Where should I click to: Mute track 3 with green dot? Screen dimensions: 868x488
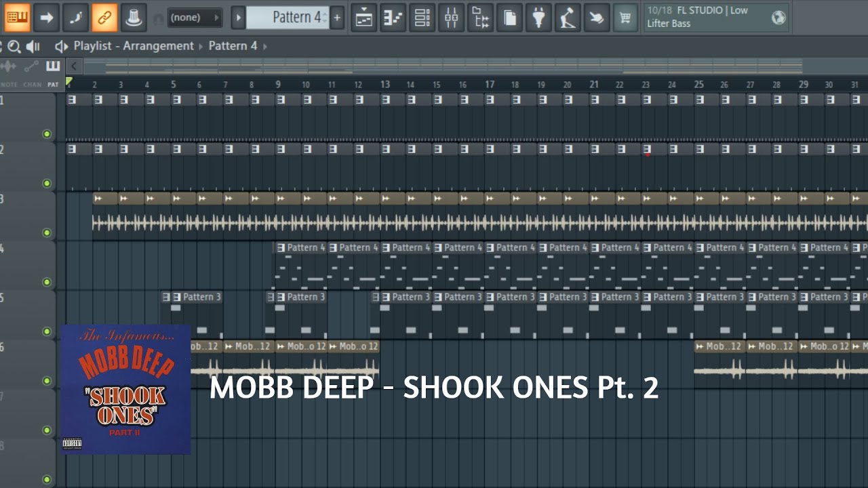(47, 232)
